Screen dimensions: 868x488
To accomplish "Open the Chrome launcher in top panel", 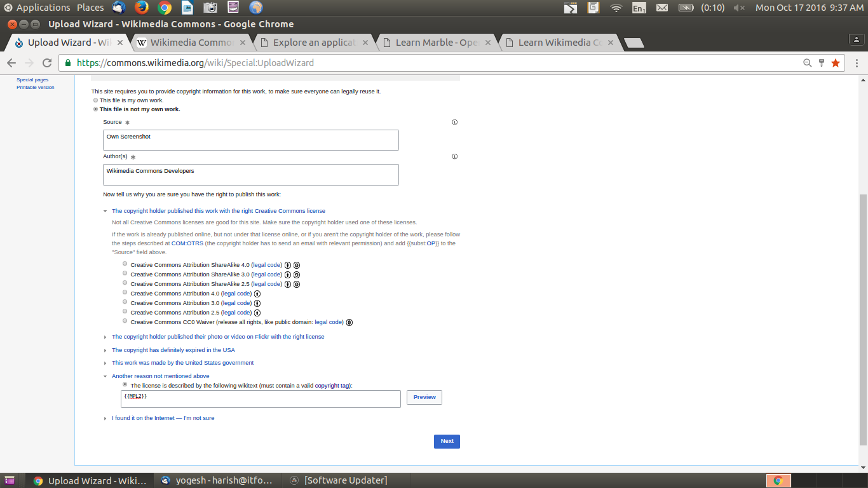I will pos(165,8).
